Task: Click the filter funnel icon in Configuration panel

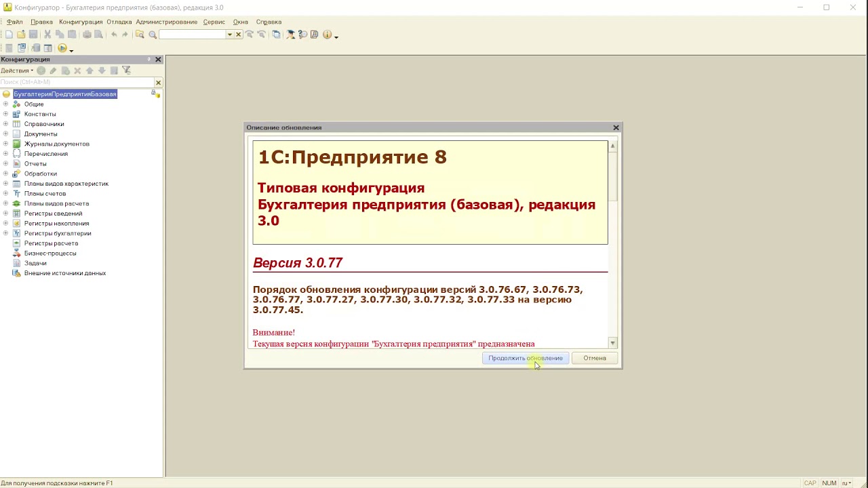Action: 126,70
